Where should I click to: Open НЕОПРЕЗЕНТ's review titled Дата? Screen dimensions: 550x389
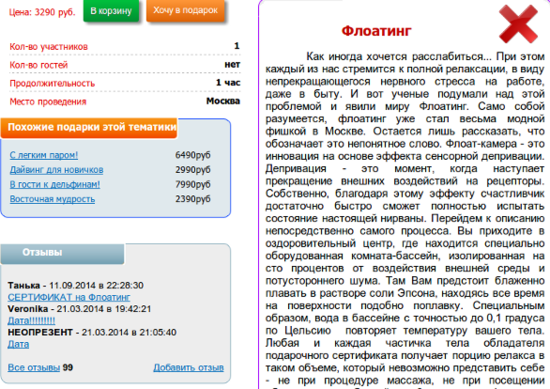click(x=18, y=344)
